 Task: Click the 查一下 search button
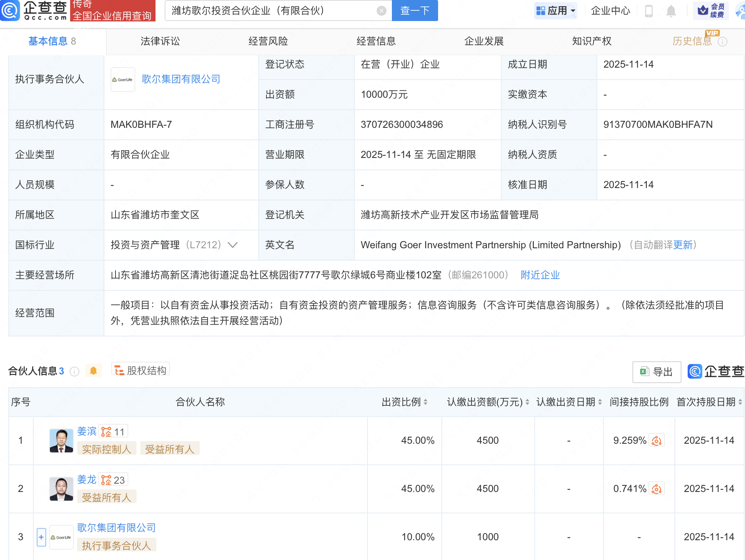pos(415,11)
